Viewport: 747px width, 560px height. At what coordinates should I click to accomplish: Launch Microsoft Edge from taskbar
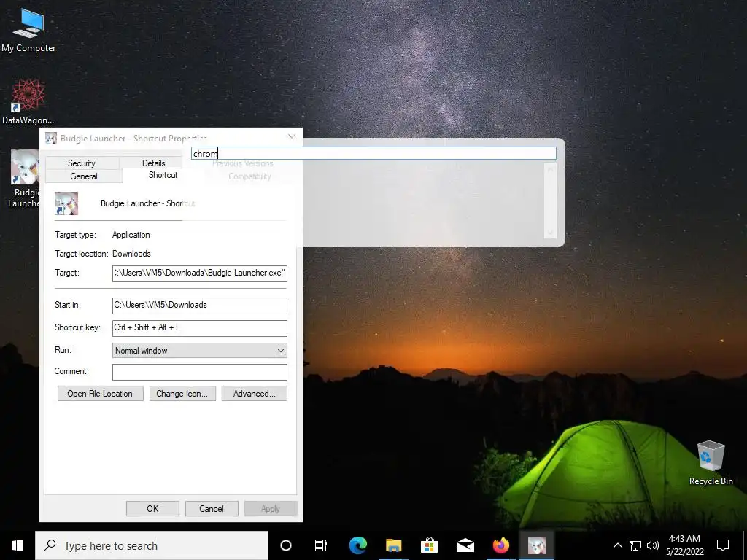pyautogui.click(x=357, y=545)
